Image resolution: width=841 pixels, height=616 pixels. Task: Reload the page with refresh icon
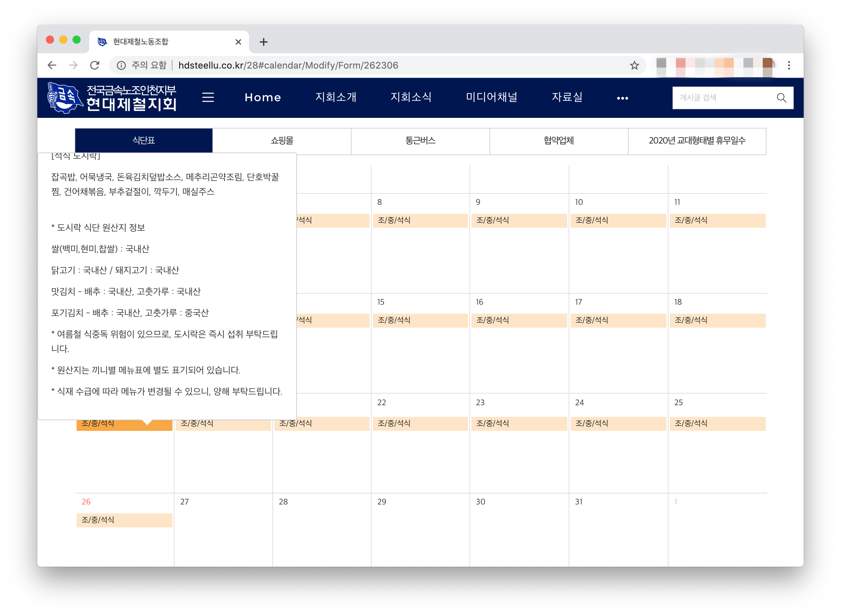point(95,65)
